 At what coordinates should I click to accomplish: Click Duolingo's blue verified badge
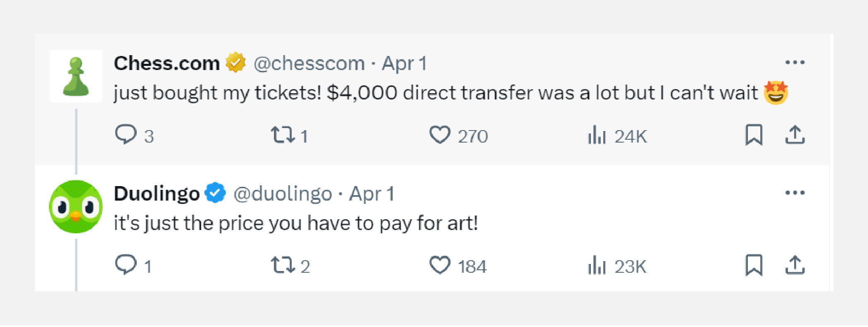click(x=215, y=193)
